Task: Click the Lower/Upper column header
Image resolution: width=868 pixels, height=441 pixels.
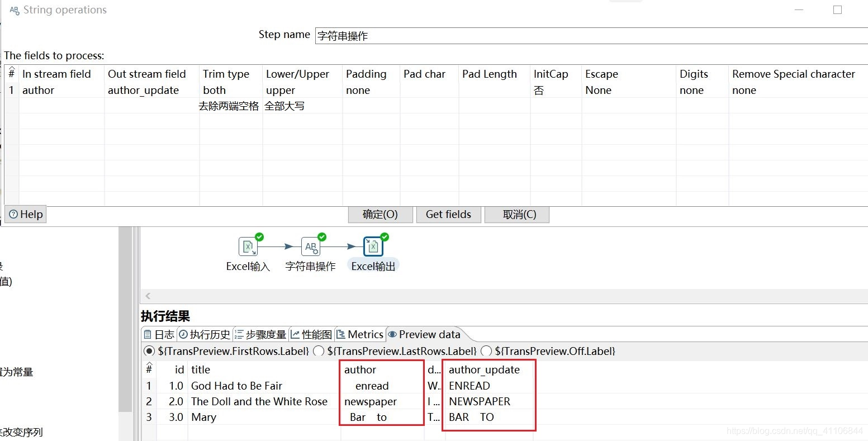Action: 302,74
